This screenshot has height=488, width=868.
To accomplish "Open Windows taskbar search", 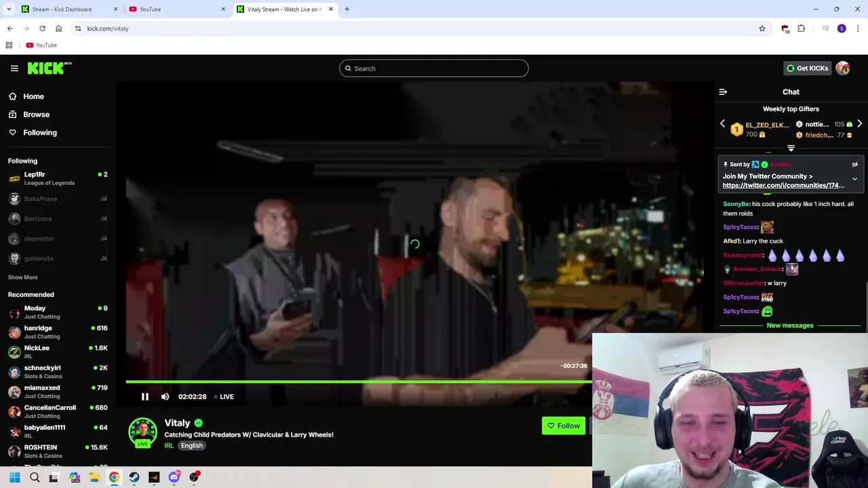I will [x=35, y=477].
